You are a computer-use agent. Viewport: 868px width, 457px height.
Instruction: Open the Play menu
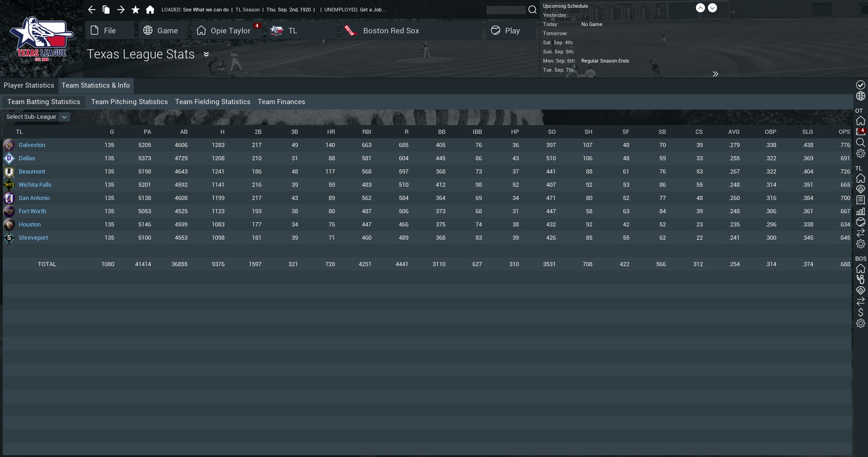pos(510,30)
